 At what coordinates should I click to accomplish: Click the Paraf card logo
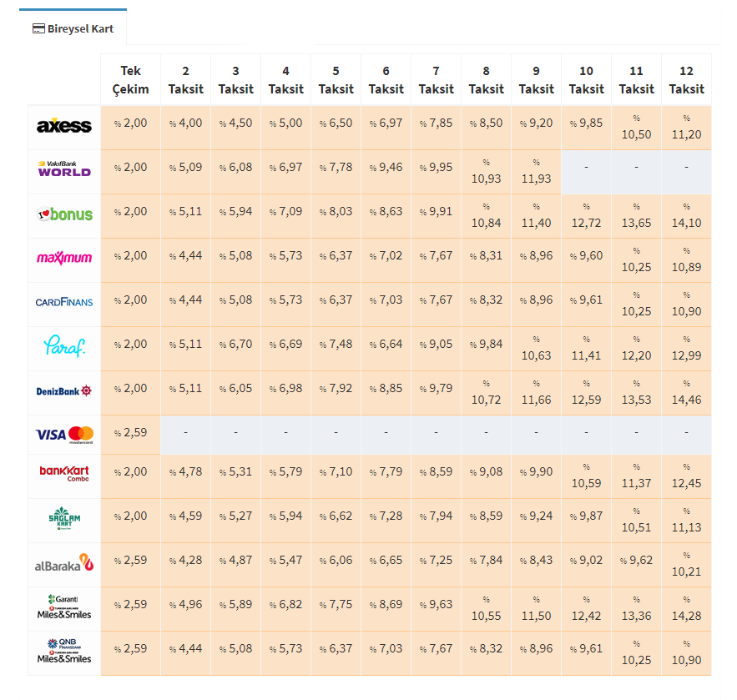click(x=64, y=346)
